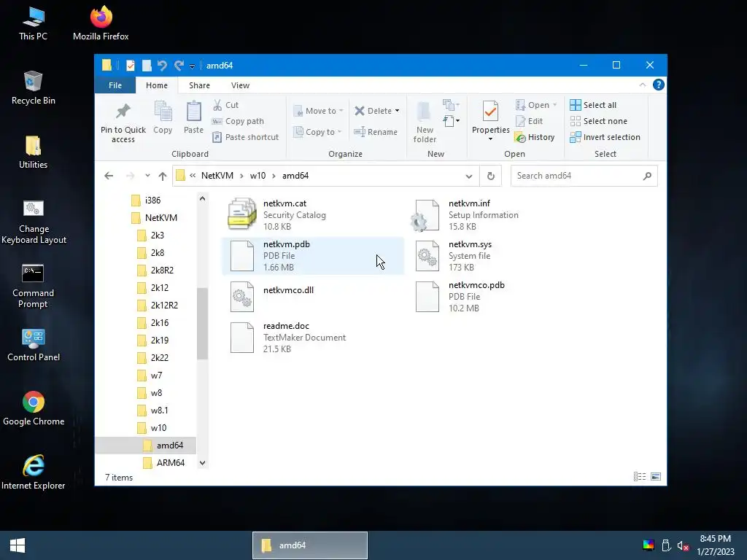Screen dimensions: 747x560
Task: Click Select none in ribbon
Action: pyautogui.click(x=598, y=121)
